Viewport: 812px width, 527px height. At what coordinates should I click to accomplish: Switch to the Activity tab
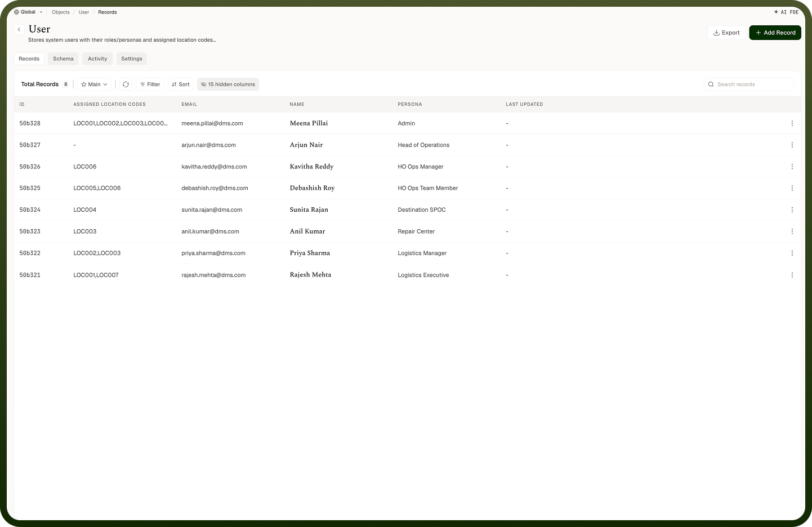tap(97, 59)
